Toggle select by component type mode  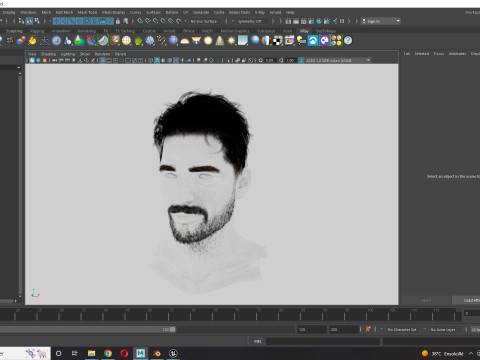coord(37,21)
